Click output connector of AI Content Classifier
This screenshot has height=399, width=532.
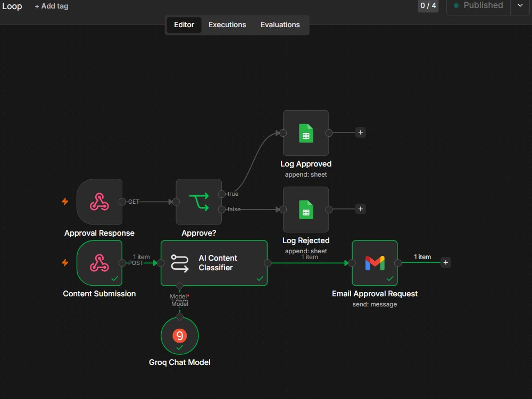[268, 263]
